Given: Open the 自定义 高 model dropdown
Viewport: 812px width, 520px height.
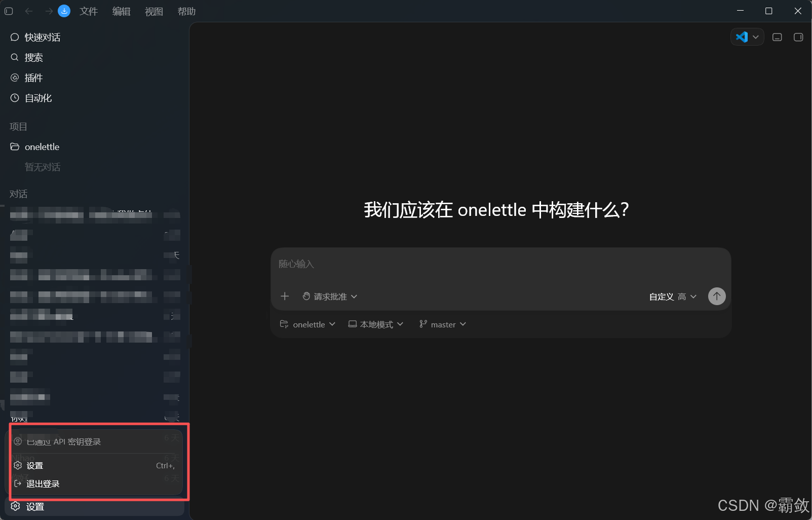Looking at the screenshot, I should (673, 296).
